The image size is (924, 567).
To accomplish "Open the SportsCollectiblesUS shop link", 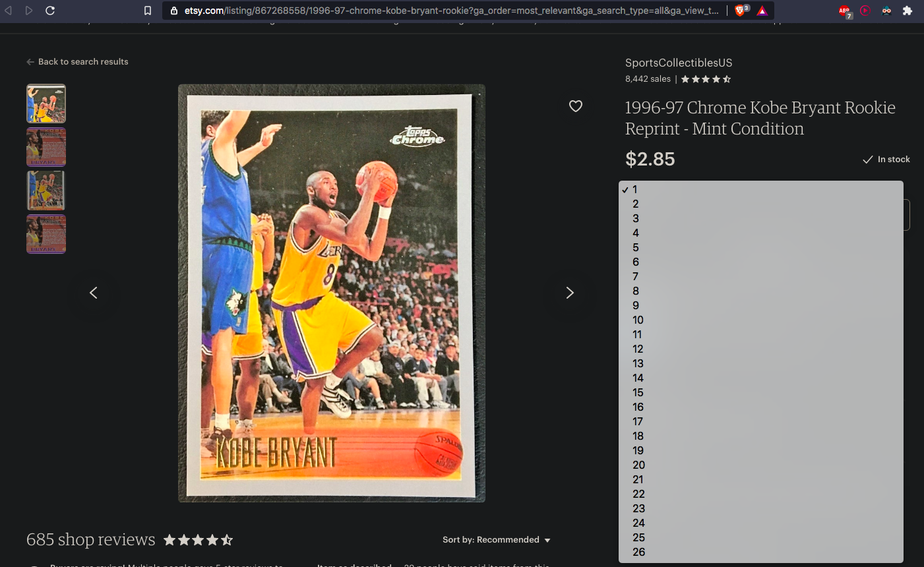I will coord(679,63).
